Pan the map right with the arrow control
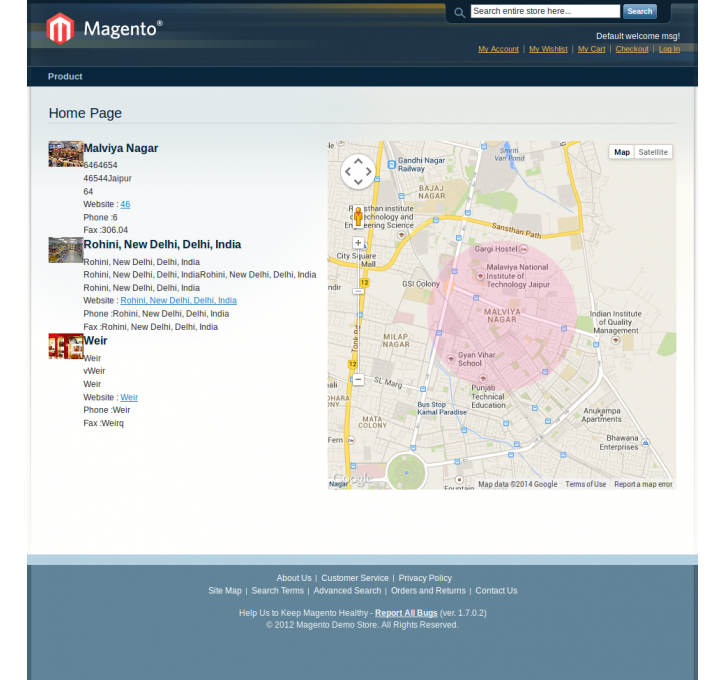This screenshot has width=725, height=680. point(369,172)
